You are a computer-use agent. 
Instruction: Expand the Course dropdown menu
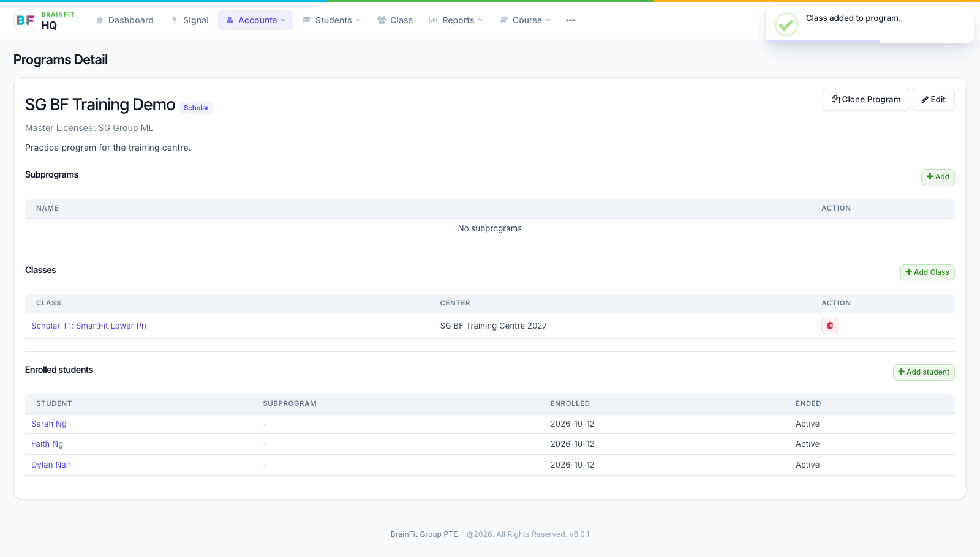(x=526, y=20)
